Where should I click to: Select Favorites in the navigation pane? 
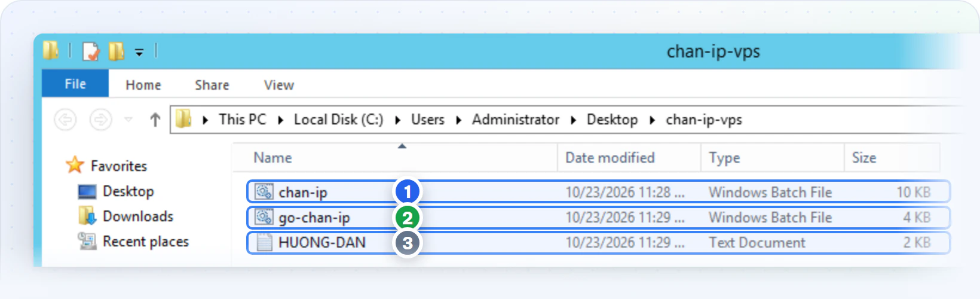(119, 166)
